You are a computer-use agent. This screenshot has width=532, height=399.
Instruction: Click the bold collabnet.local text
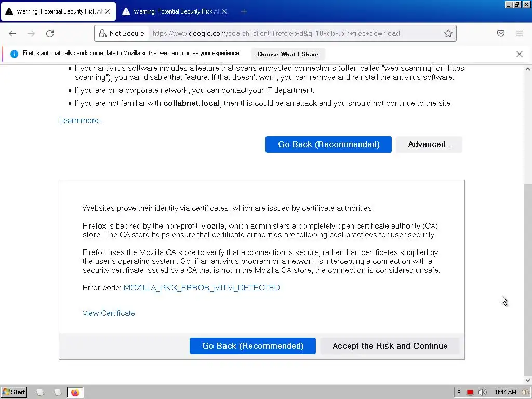(x=191, y=103)
